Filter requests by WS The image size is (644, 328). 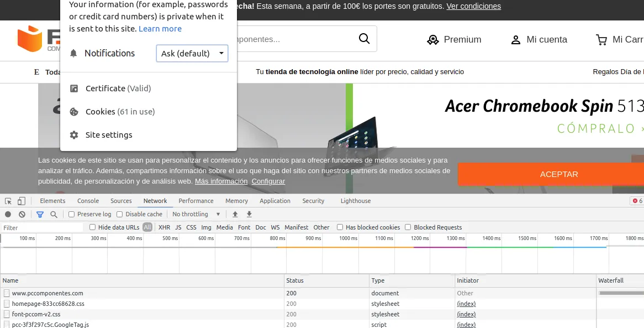(x=275, y=227)
